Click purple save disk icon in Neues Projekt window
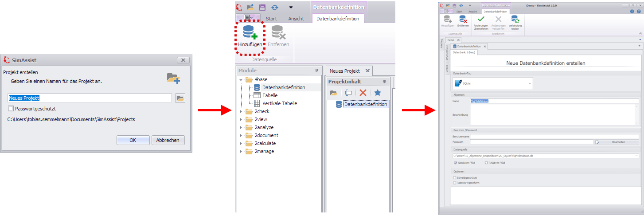 pyautogui.click(x=262, y=7)
